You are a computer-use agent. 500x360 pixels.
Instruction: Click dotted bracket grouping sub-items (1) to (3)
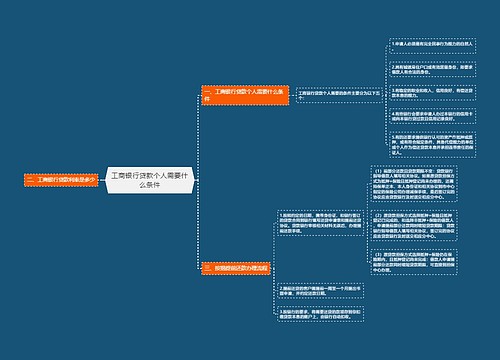click(x=367, y=223)
